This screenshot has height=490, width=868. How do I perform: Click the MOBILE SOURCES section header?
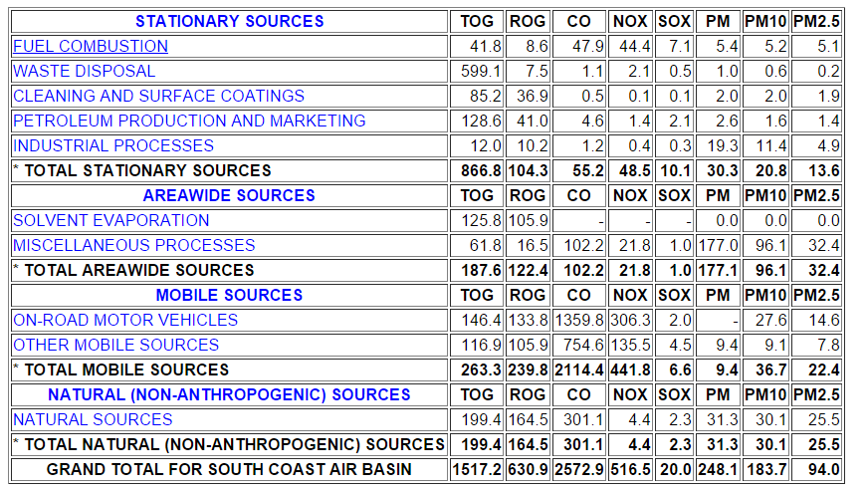(229, 295)
